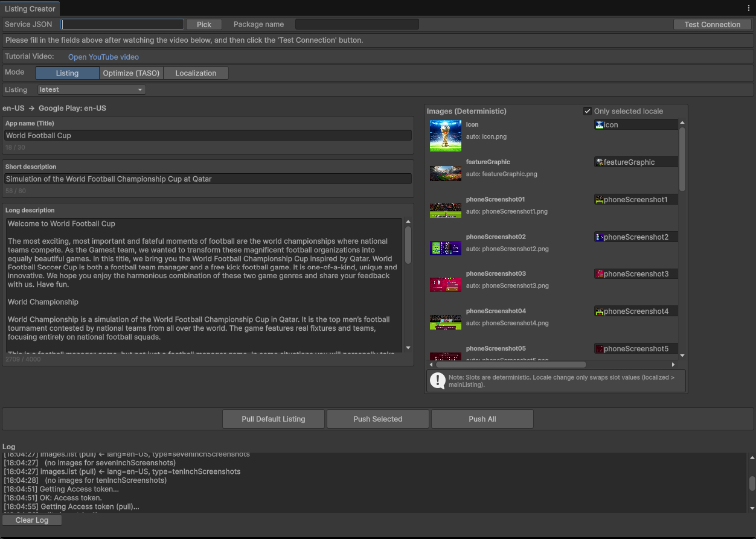The height and width of the screenshot is (539, 756).
Task: Click the featureGraphic.png preview thumbnail
Action: click(445, 173)
